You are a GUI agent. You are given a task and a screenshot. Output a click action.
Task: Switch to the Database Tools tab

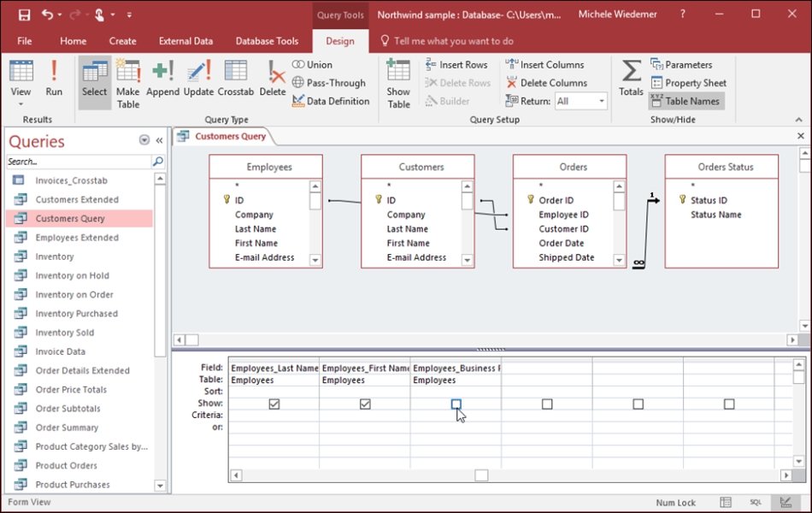click(267, 41)
